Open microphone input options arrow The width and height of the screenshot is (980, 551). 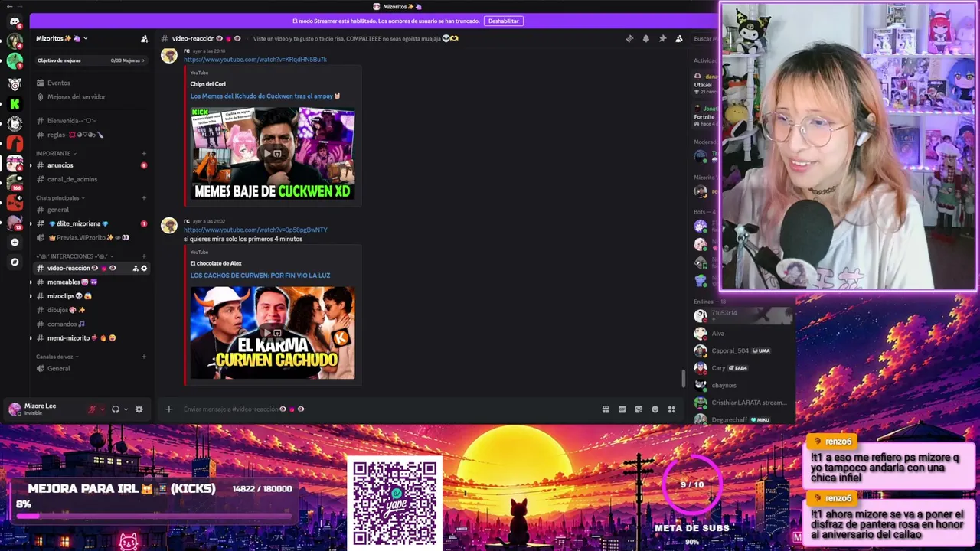tap(103, 409)
